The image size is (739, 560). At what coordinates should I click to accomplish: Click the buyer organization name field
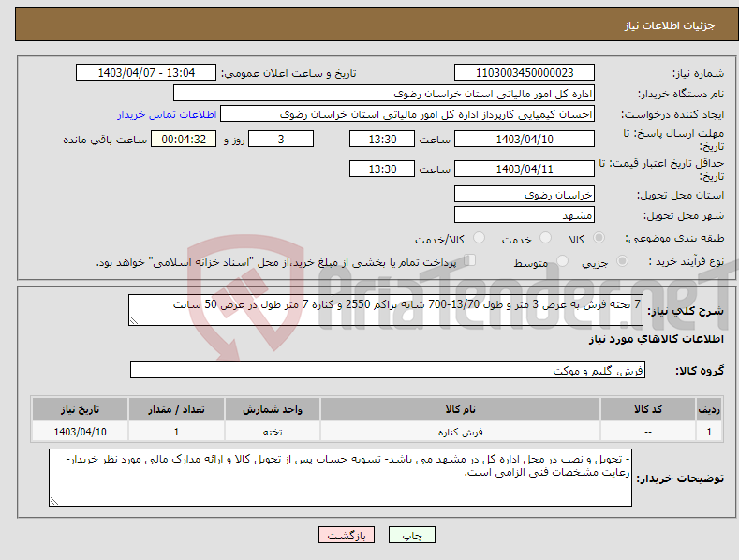point(384,94)
